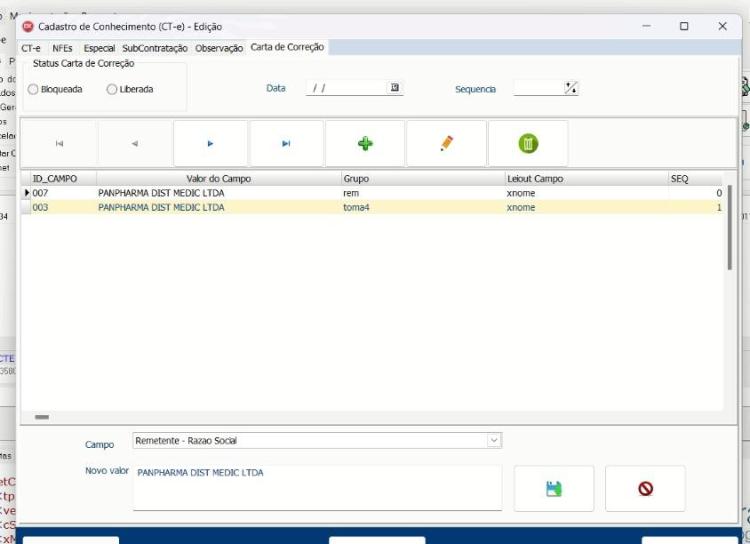Switch to the Observação tab

pyautogui.click(x=219, y=48)
